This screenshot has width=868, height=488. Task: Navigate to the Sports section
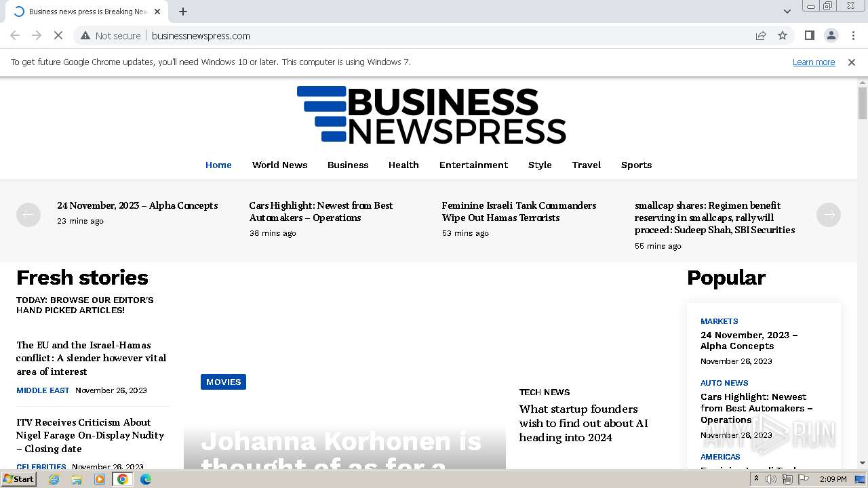636,165
